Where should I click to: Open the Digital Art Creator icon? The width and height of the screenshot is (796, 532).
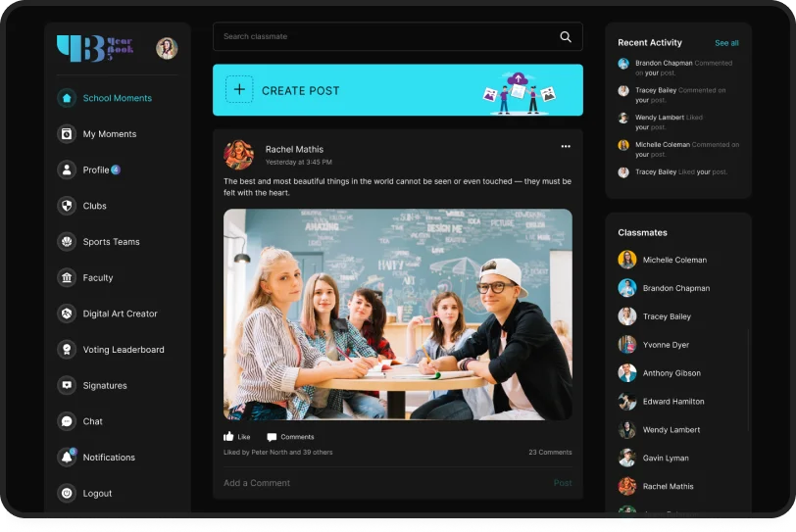point(67,314)
